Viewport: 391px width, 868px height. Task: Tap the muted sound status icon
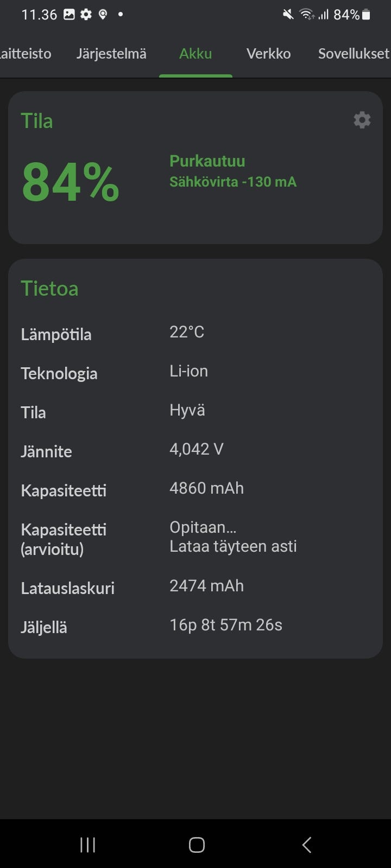coord(288,15)
